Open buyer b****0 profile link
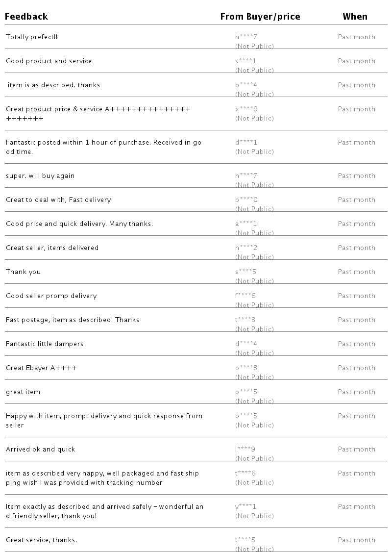 tap(246, 200)
